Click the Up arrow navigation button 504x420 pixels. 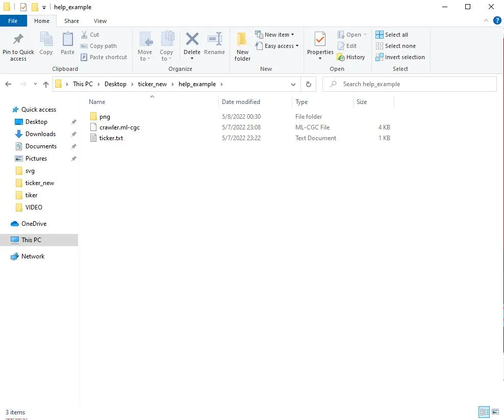point(46,85)
